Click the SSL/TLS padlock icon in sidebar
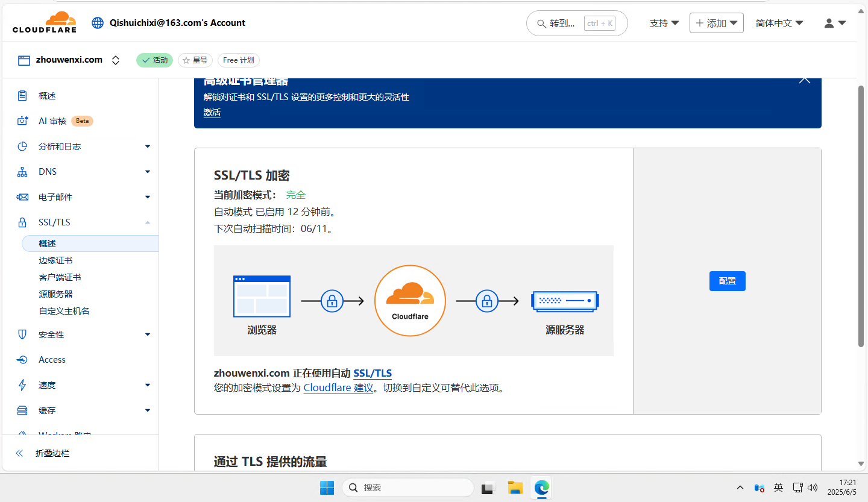Image resolution: width=868 pixels, height=502 pixels. click(22, 222)
